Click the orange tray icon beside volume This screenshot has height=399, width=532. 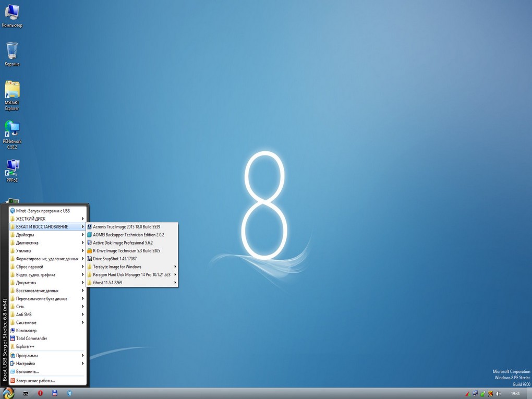tap(490, 394)
